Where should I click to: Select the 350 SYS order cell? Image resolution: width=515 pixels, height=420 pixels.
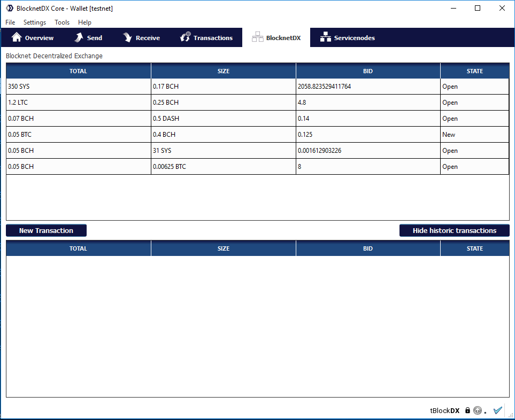pyautogui.click(x=79, y=86)
